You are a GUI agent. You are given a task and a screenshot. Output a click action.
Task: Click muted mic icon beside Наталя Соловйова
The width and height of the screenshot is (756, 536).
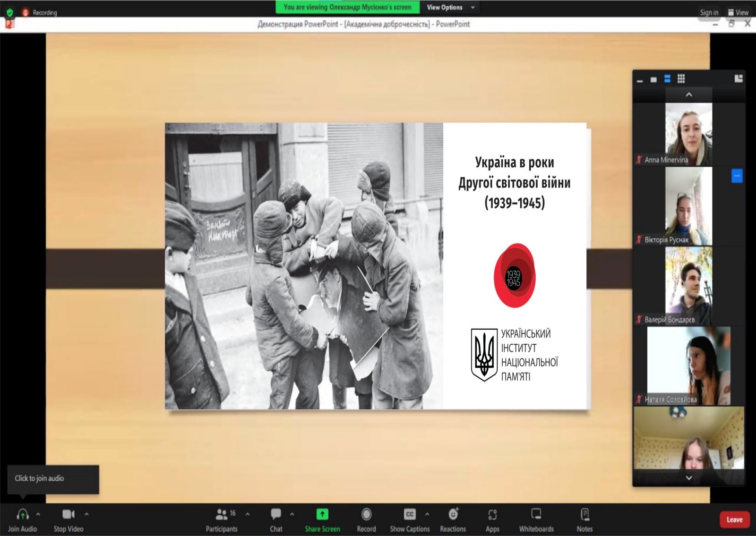[639, 400]
